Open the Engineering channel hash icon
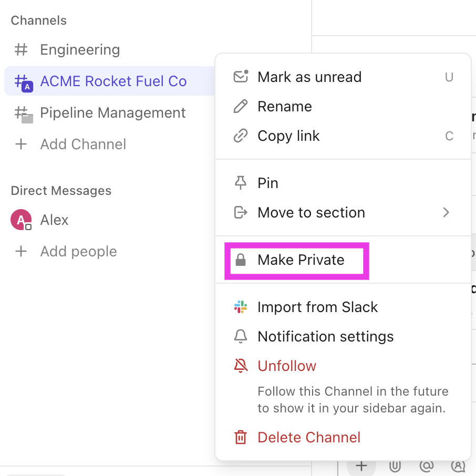476x476 pixels. (21, 50)
